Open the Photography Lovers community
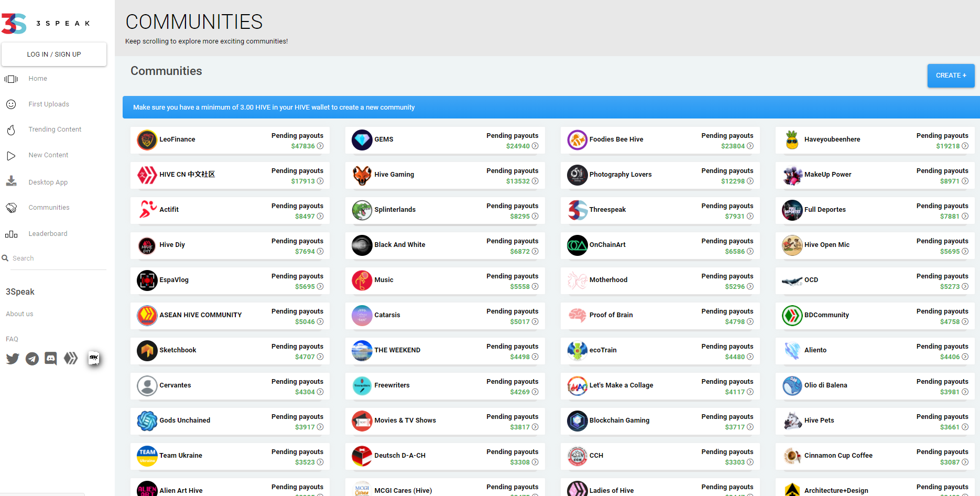 [x=660, y=175]
